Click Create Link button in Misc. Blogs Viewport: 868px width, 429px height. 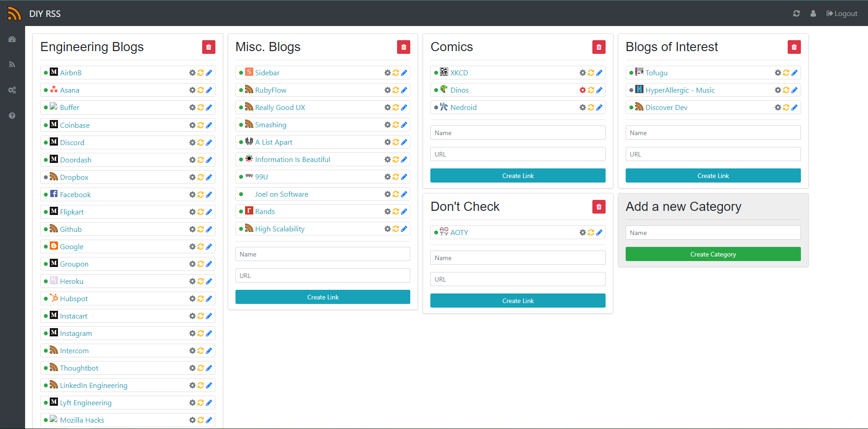323,297
